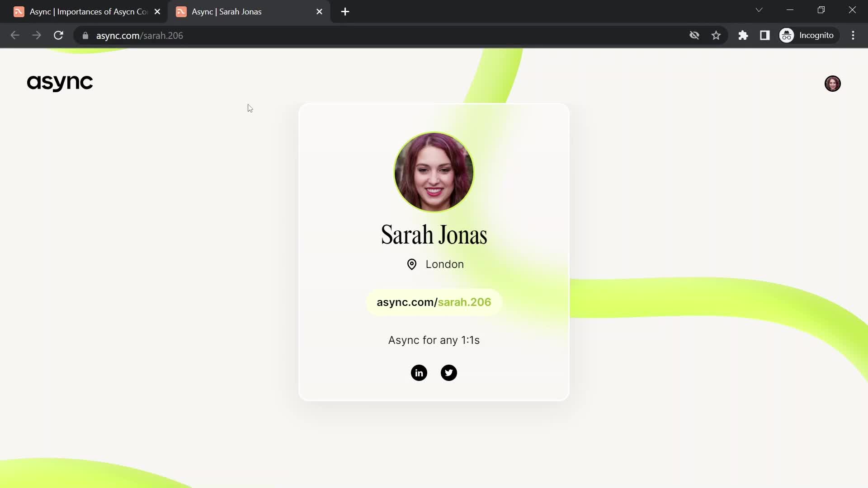This screenshot has width=868, height=488.
Task: Click the London location text
Action: click(444, 264)
